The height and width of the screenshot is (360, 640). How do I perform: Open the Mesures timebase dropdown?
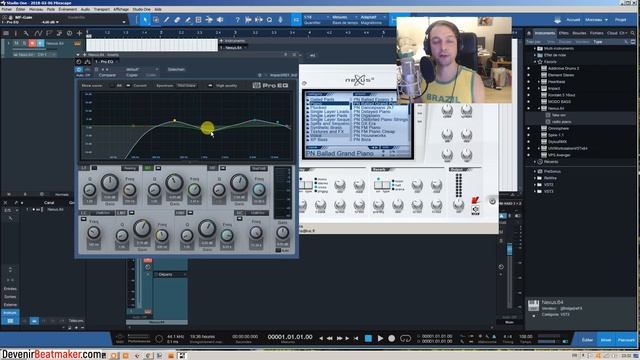pyautogui.click(x=344, y=17)
